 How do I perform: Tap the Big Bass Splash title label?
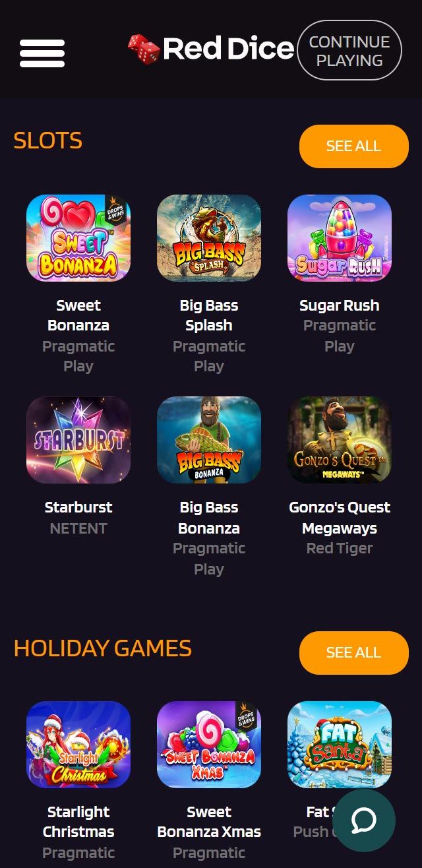(x=209, y=315)
